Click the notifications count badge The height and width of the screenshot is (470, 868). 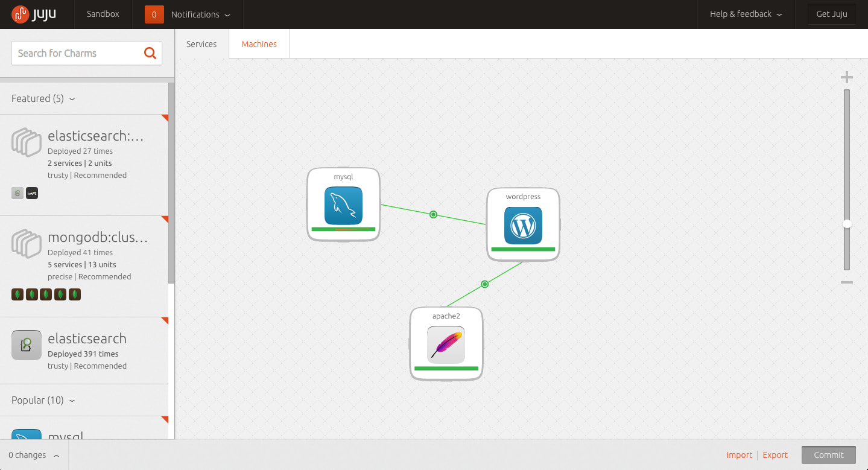pos(154,14)
